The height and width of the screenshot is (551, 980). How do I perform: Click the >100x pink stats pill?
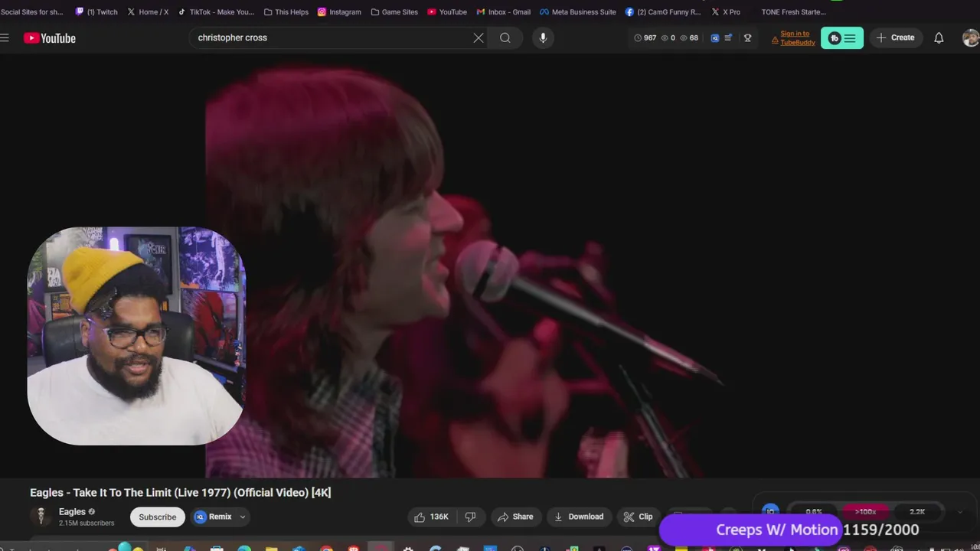865,511
